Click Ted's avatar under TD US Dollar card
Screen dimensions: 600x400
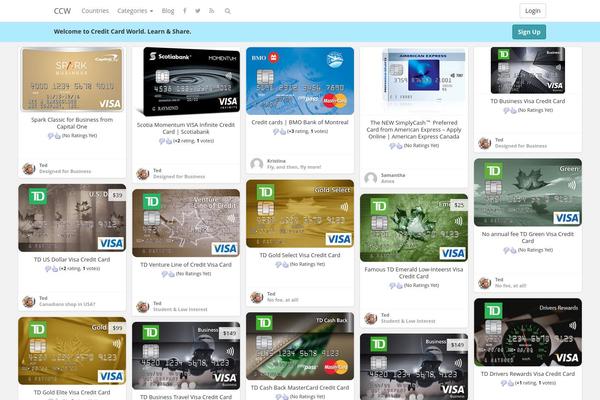pos(29,301)
